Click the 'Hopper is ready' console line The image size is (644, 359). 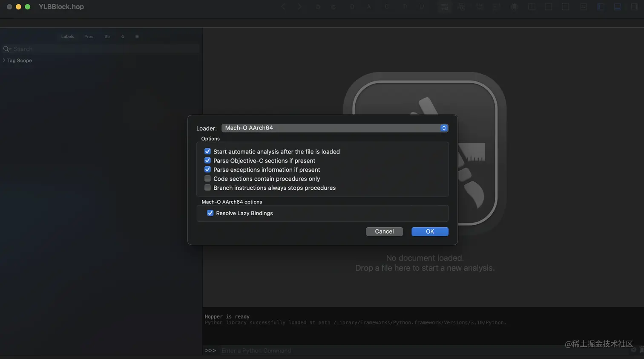click(x=227, y=316)
